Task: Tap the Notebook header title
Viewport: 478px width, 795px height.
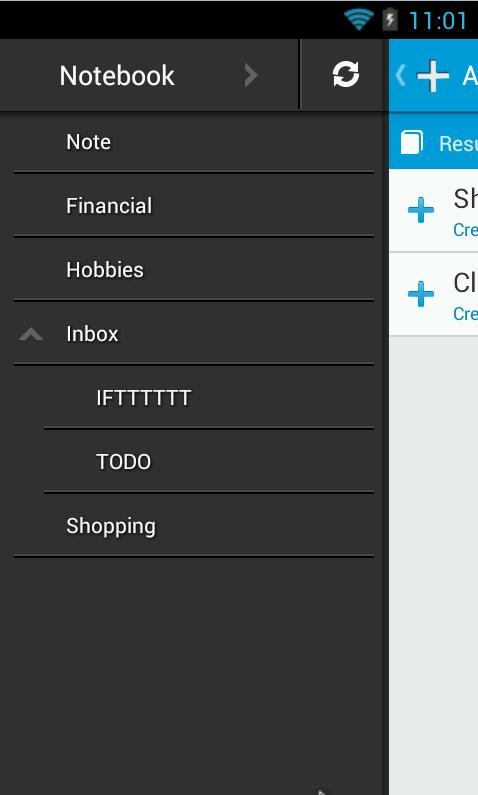Action: pyautogui.click(x=117, y=76)
